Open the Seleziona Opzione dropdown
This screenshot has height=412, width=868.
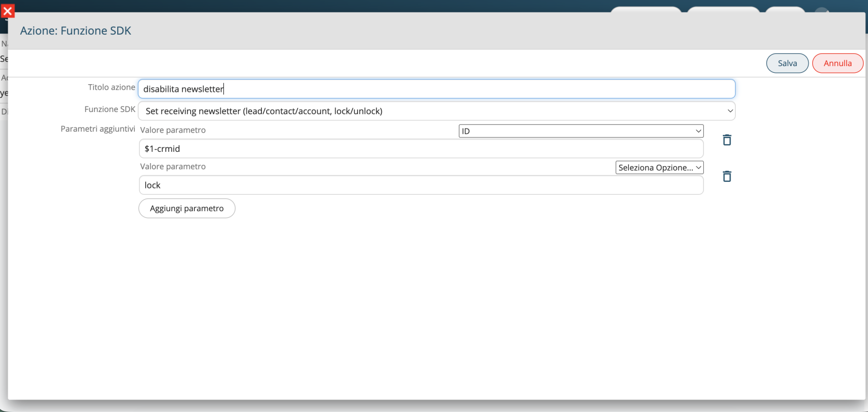click(x=659, y=167)
